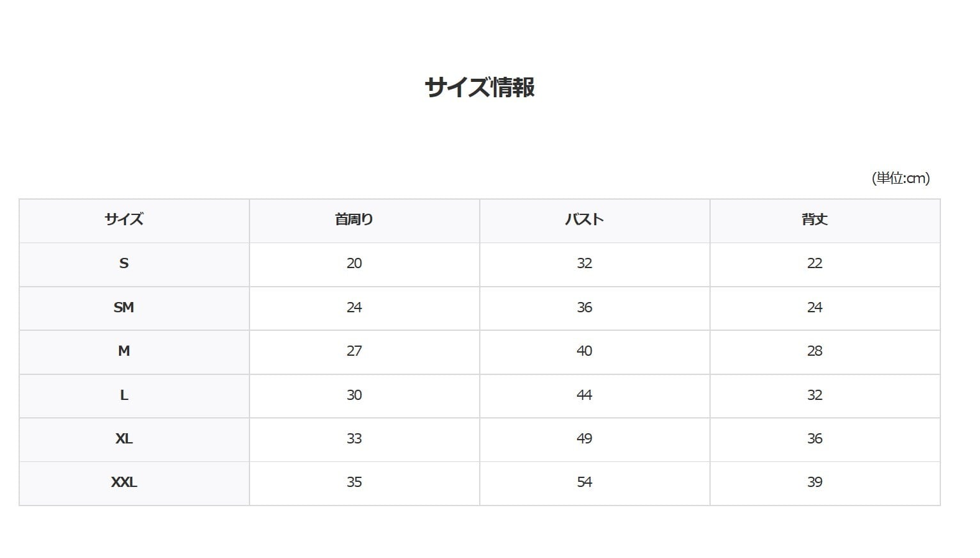Click the neck value 20 for size S

[354, 263]
